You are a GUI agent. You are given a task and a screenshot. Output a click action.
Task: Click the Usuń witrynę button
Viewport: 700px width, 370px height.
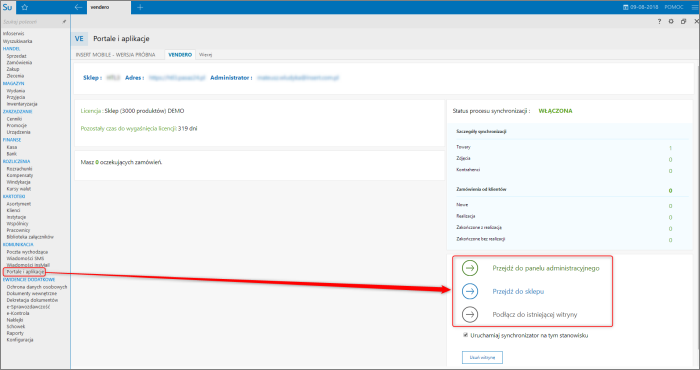(x=482, y=358)
